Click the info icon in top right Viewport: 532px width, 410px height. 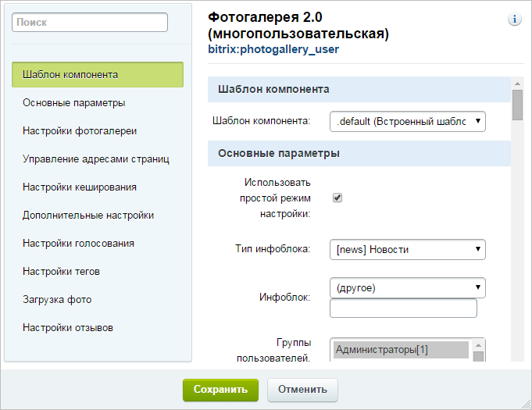point(514,19)
